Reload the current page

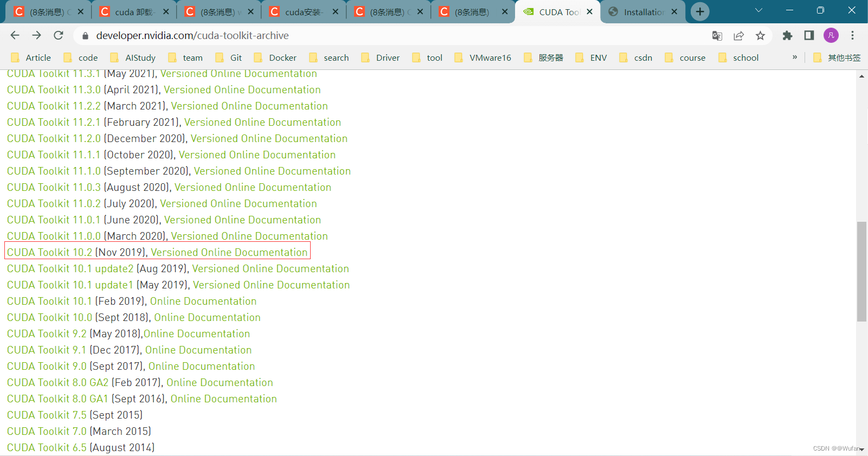click(59, 35)
